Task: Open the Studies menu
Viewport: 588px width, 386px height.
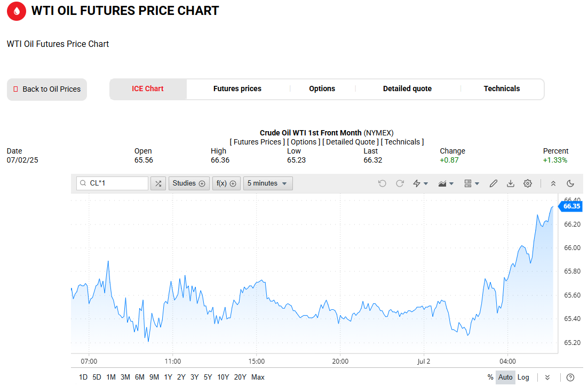Action: pos(189,183)
